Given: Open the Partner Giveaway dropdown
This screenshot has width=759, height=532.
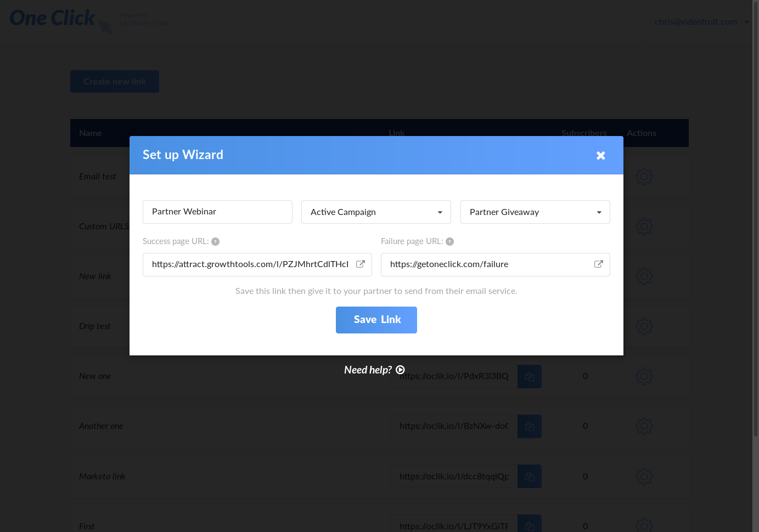Looking at the screenshot, I should tap(535, 212).
